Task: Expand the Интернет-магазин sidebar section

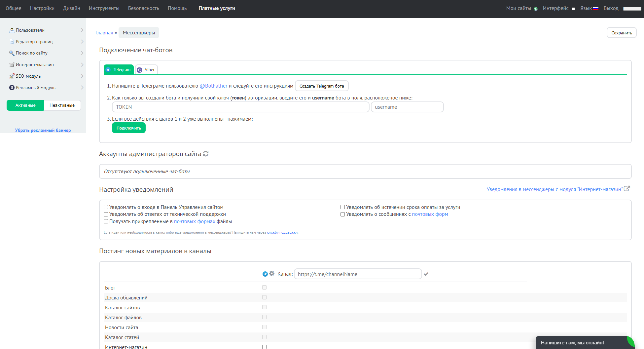Action: pyautogui.click(x=82, y=64)
